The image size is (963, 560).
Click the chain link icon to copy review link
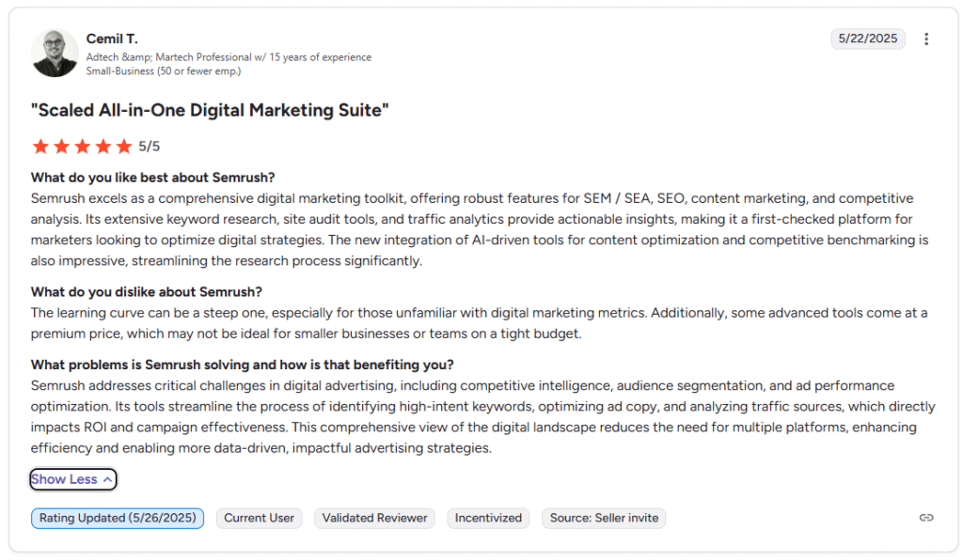(926, 518)
